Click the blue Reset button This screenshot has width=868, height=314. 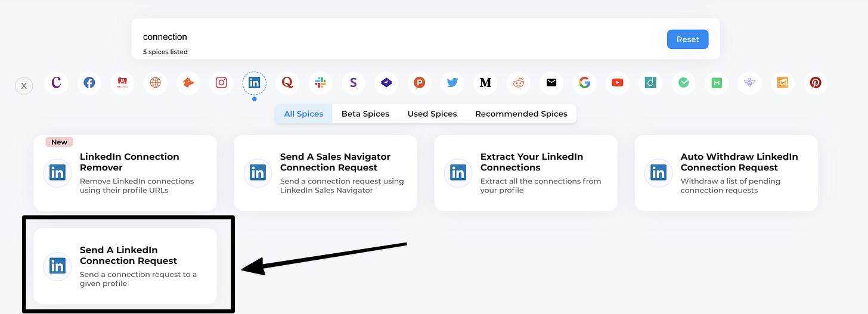687,39
